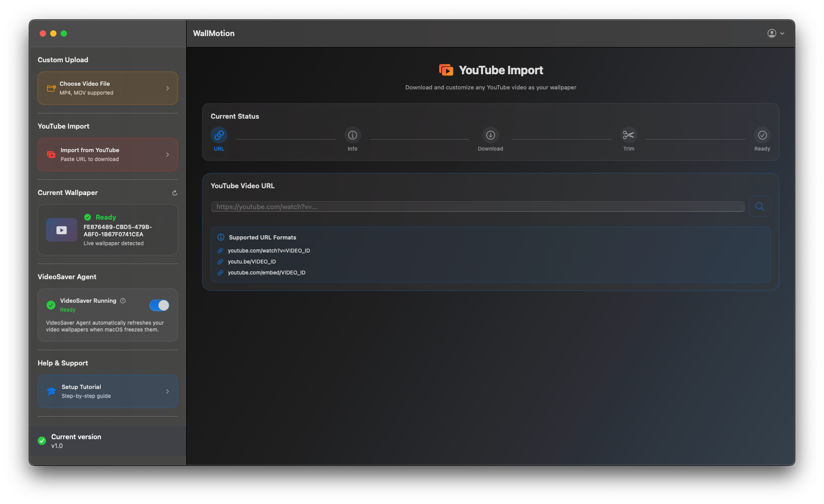
Task: Click graduation cap icon in Setup Tutorial
Action: pos(51,392)
